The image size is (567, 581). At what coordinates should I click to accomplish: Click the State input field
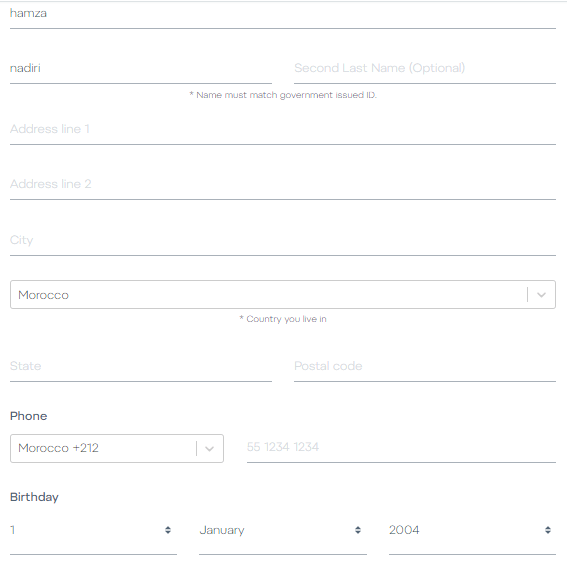(141, 367)
